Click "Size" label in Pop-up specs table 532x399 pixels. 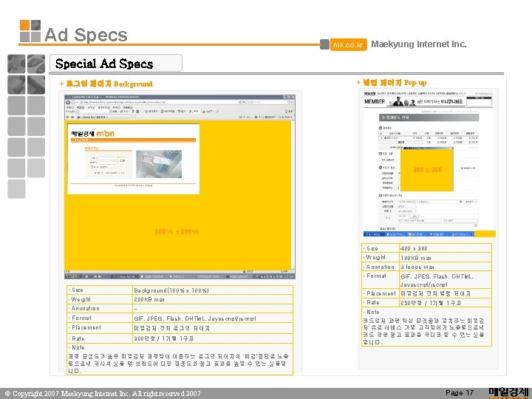coord(372,248)
